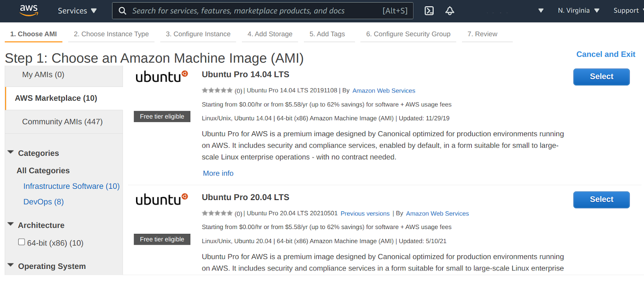This screenshot has width=644, height=291.
Task: Open the Support menu
Action: click(627, 10)
